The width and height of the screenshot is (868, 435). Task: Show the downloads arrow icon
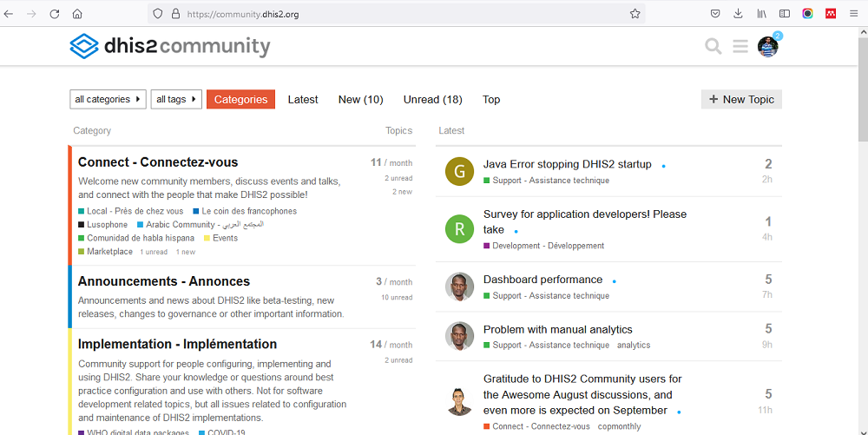coord(738,14)
